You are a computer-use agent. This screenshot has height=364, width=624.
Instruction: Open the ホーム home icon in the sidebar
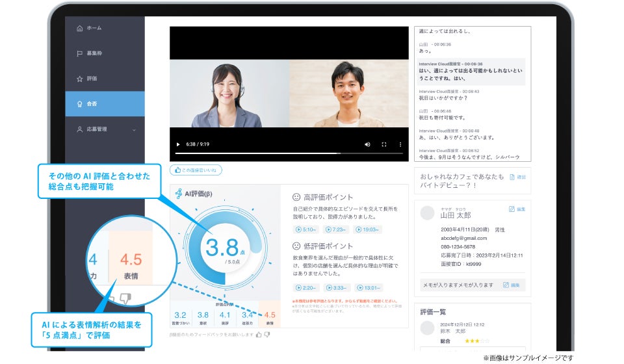pyautogui.click(x=79, y=28)
